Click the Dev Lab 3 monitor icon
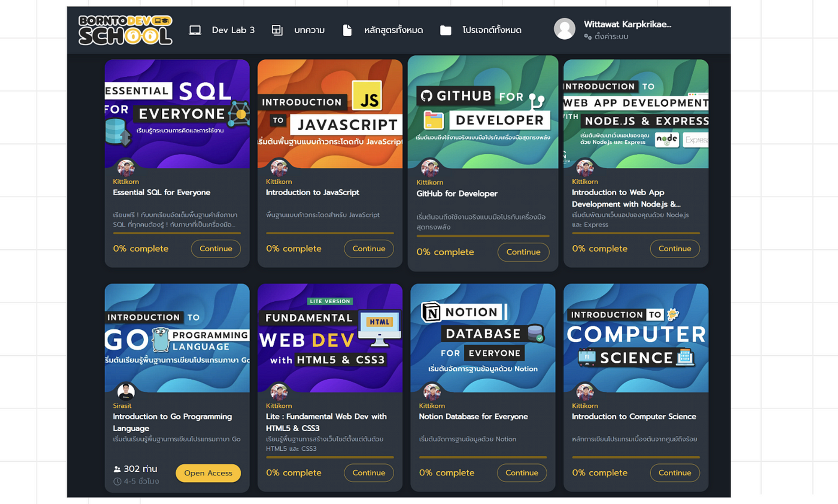 (195, 30)
